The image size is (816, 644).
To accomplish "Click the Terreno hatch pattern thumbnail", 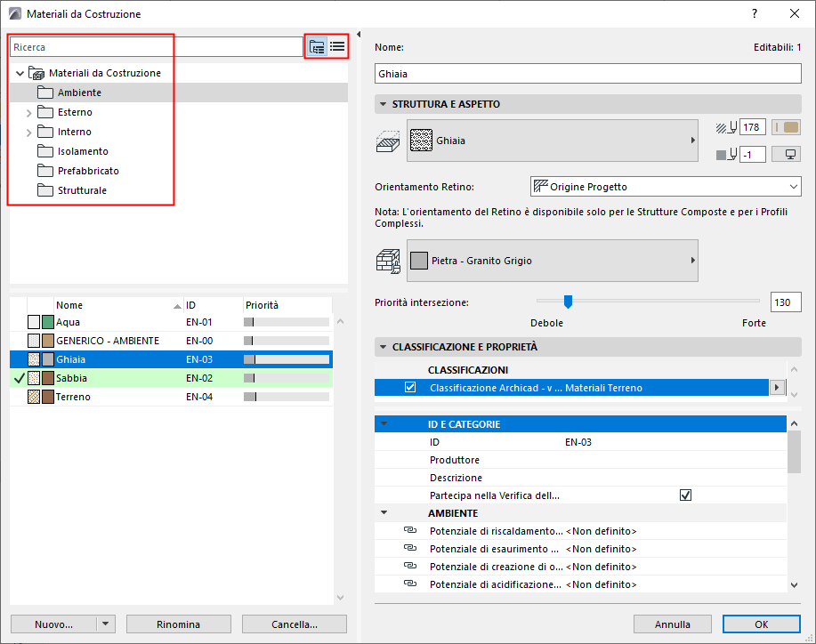I will pyautogui.click(x=34, y=397).
